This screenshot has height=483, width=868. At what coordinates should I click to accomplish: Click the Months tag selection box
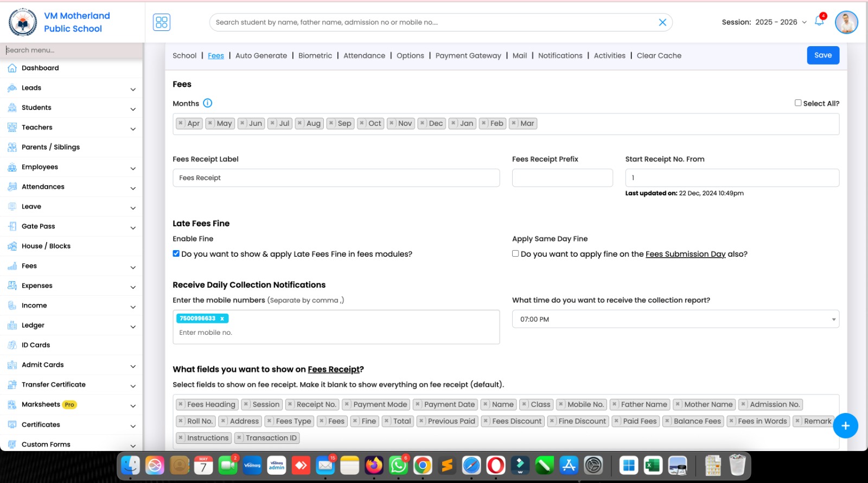(506, 124)
